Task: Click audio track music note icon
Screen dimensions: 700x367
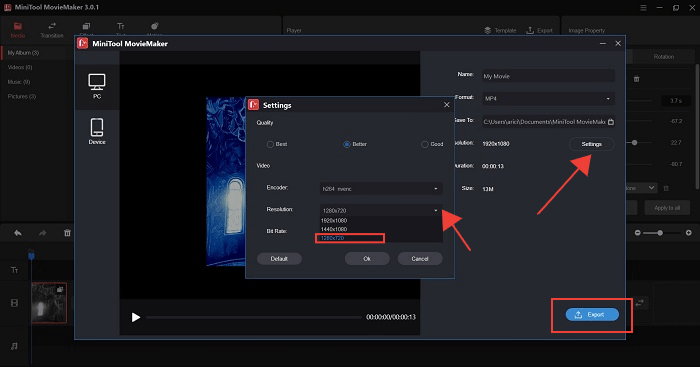Action: pyautogui.click(x=14, y=346)
